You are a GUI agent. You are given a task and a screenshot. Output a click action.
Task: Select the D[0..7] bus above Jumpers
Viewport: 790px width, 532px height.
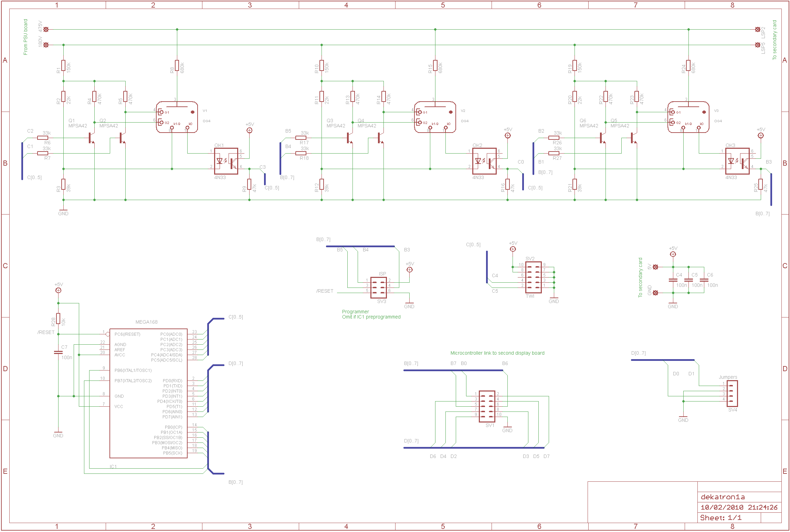[x=662, y=360]
